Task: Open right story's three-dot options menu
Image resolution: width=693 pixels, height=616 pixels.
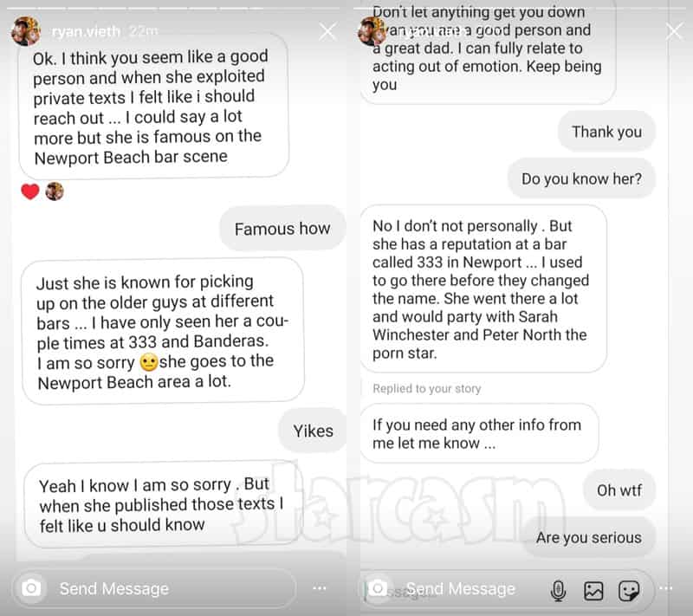Action: [665, 588]
